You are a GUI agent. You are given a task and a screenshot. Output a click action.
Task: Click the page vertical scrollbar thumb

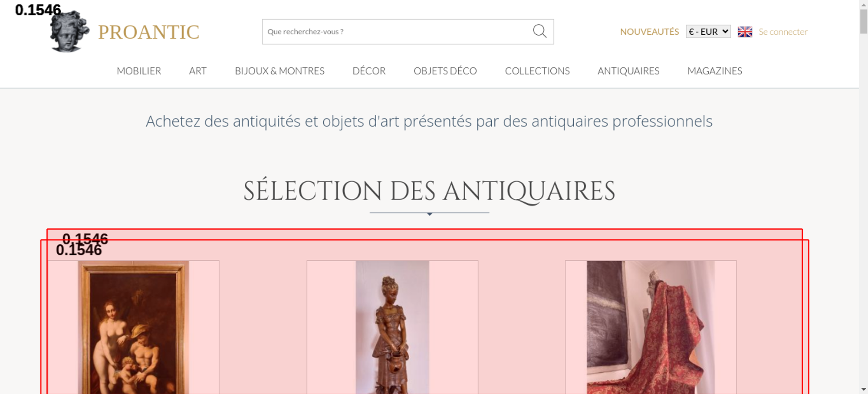(x=864, y=21)
